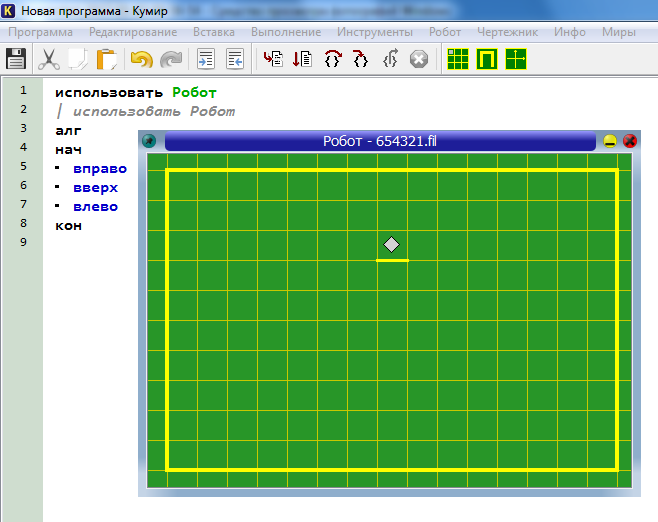The image size is (658, 522).
Task: Open the Редактирование menu
Action: tap(133, 32)
